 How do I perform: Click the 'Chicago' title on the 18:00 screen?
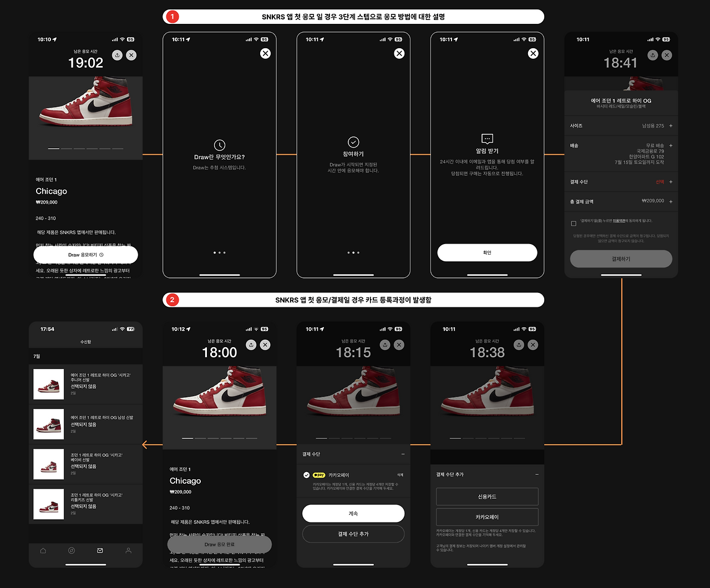click(x=185, y=481)
